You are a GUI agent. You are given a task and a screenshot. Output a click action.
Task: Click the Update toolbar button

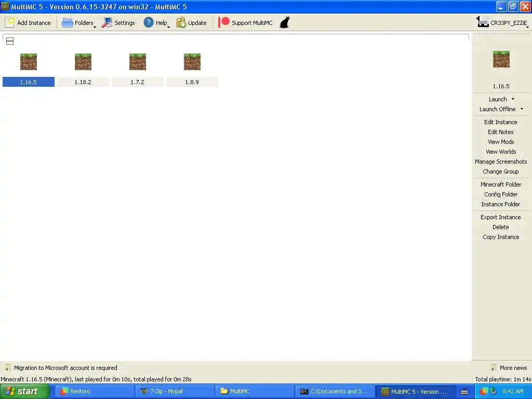click(x=192, y=23)
